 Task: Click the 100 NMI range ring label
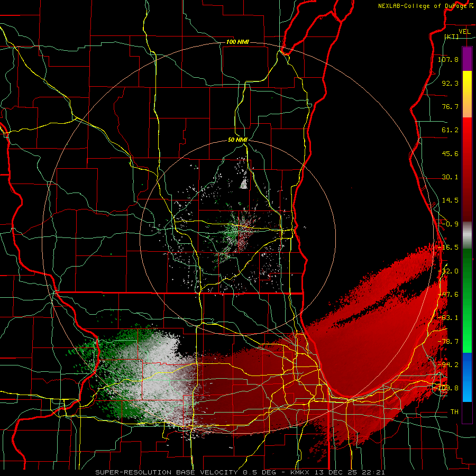point(237,42)
